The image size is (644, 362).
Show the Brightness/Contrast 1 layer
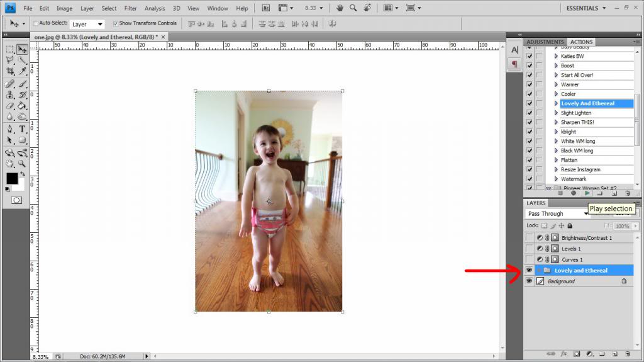[x=529, y=238]
